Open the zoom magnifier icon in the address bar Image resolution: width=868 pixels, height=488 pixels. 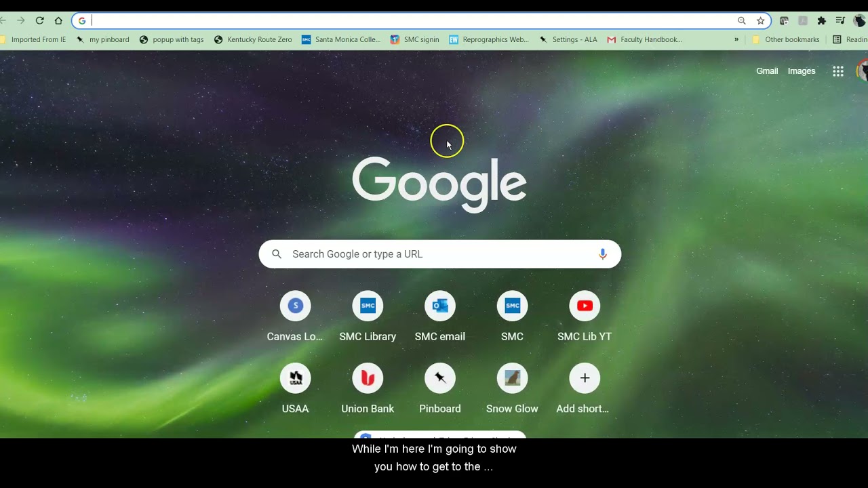click(742, 21)
